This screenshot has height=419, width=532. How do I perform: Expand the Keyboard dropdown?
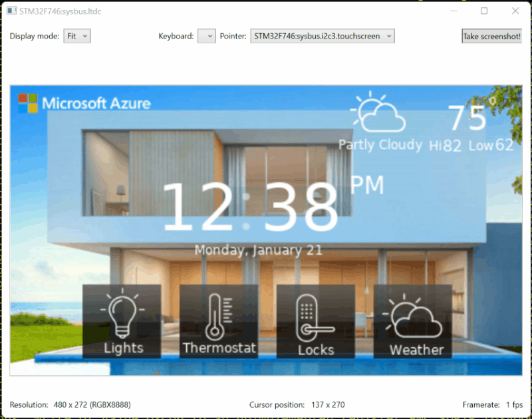(x=207, y=36)
